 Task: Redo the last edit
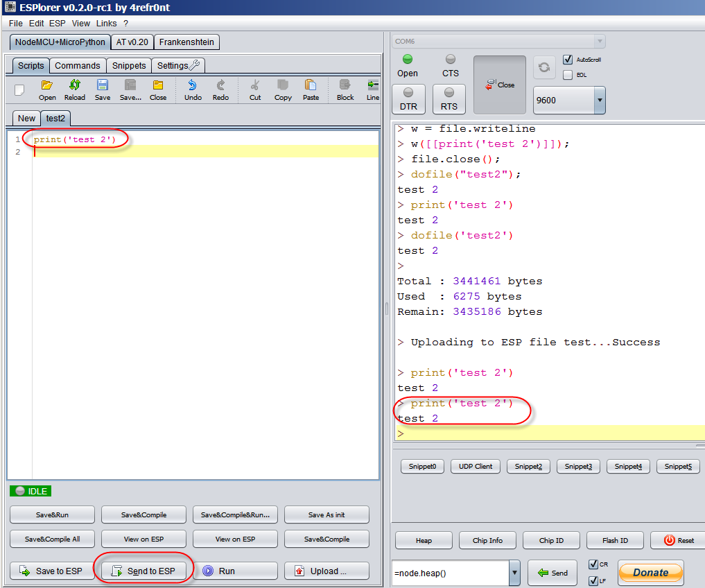click(x=220, y=90)
